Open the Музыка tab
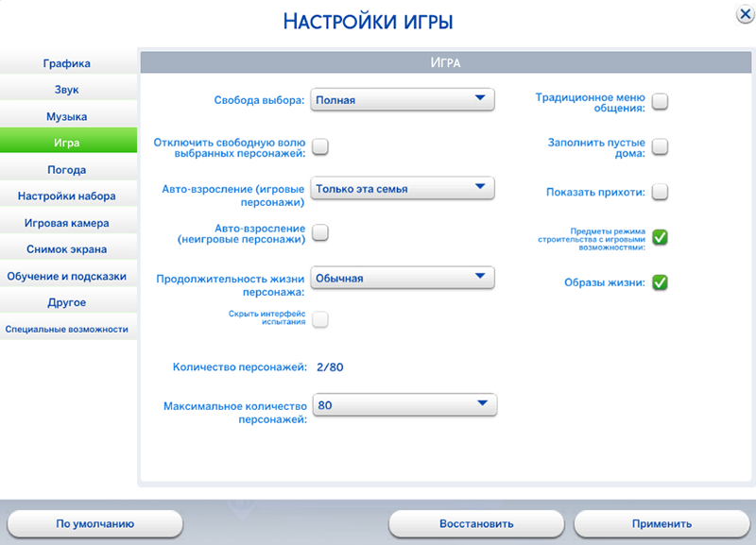Image resolution: width=756 pixels, height=545 pixels. [67, 116]
